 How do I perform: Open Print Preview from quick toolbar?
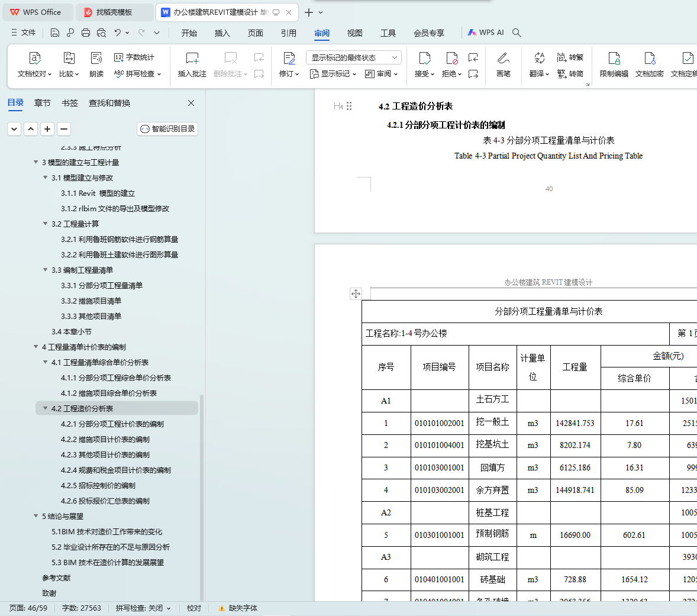click(101, 33)
